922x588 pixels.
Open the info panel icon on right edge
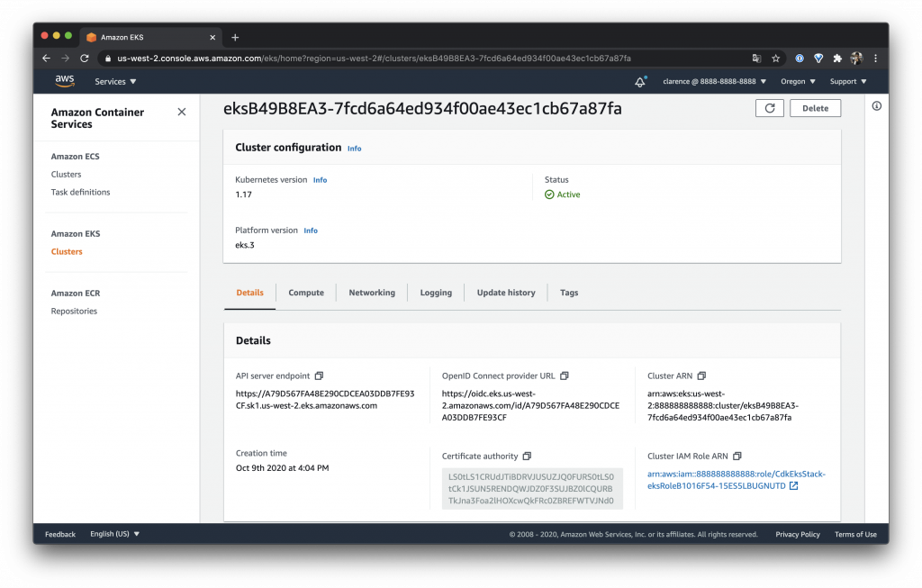[x=876, y=106]
